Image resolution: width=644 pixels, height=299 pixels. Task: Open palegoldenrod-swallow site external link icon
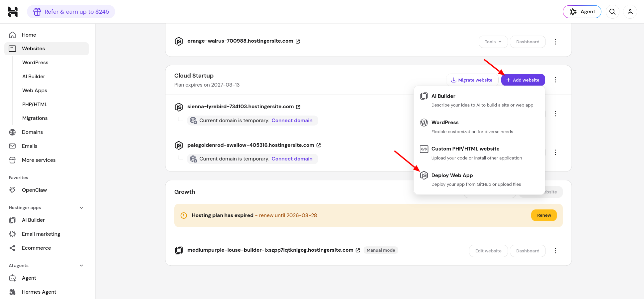point(319,145)
